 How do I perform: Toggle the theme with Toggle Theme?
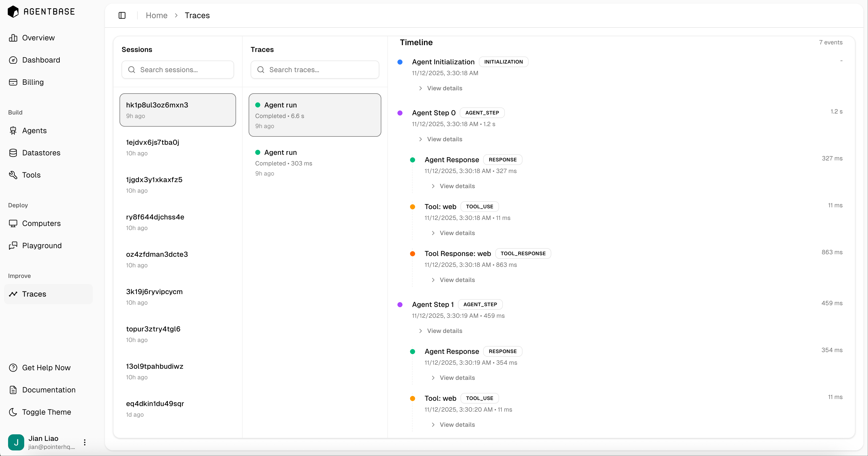(x=46, y=412)
